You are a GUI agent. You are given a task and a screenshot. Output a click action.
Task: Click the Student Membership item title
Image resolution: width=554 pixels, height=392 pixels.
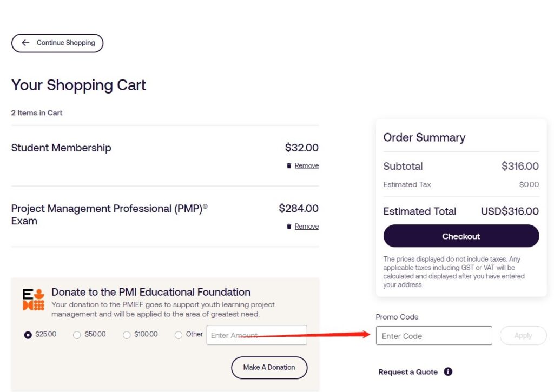(x=61, y=148)
